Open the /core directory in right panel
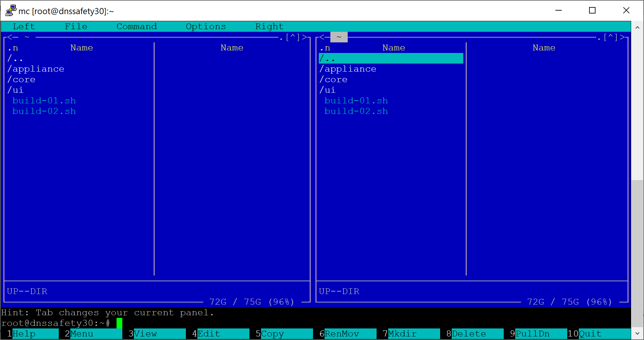Viewport: 644px width, 340px height. tap(334, 79)
